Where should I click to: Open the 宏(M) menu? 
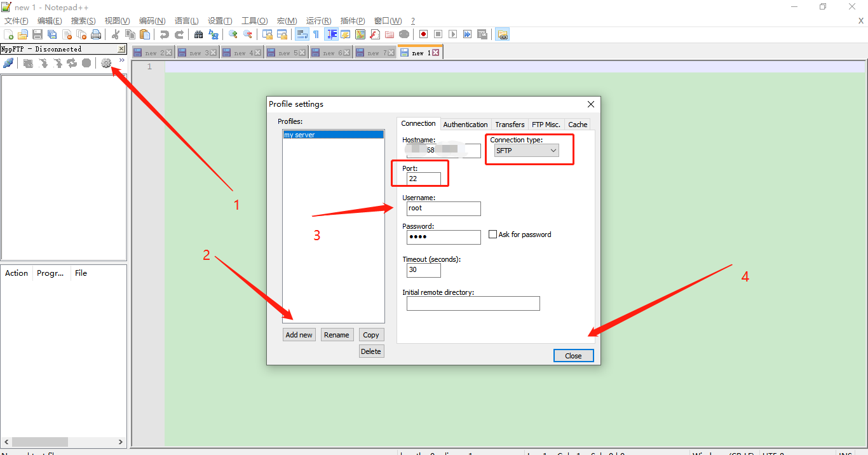point(287,21)
